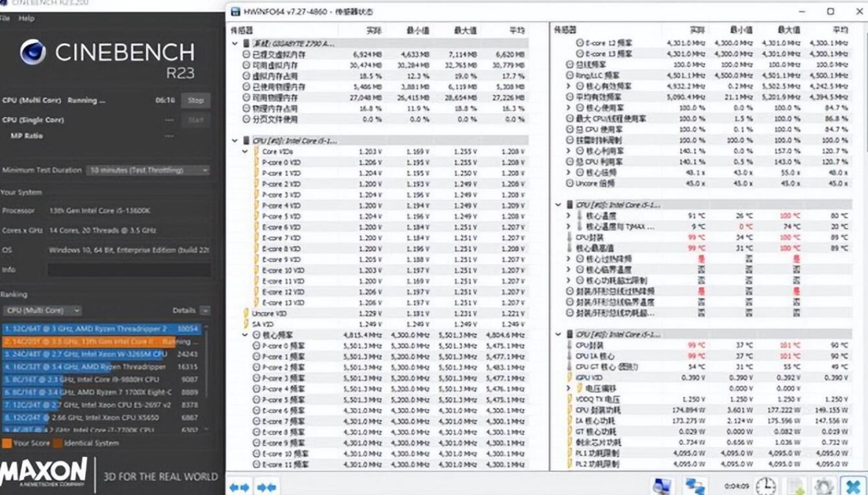Click the GIGABYTE Z790 system chip icon
The width and height of the screenshot is (868, 495).
246,44
